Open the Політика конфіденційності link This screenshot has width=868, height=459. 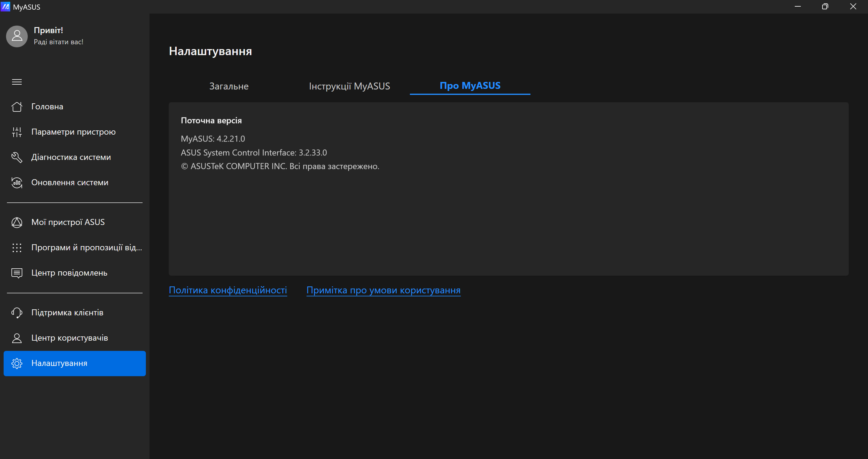pyautogui.click(x=228, y=290)
